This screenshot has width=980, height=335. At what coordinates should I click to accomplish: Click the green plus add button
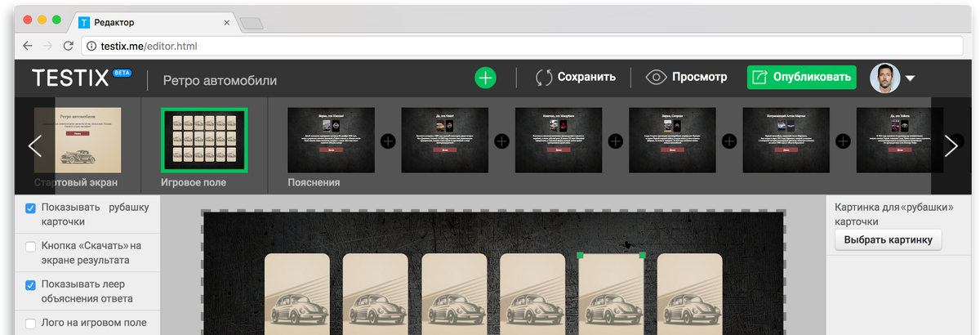486,78
